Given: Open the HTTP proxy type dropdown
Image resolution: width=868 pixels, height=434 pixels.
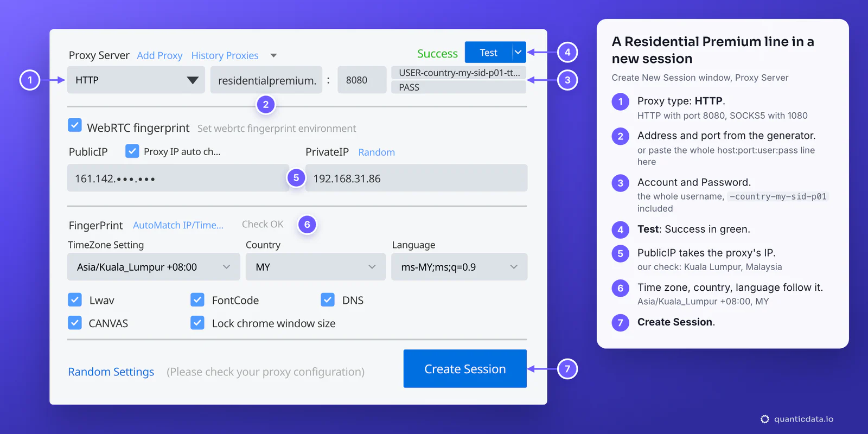Looking at the screenshot, I should pos(136,80).
